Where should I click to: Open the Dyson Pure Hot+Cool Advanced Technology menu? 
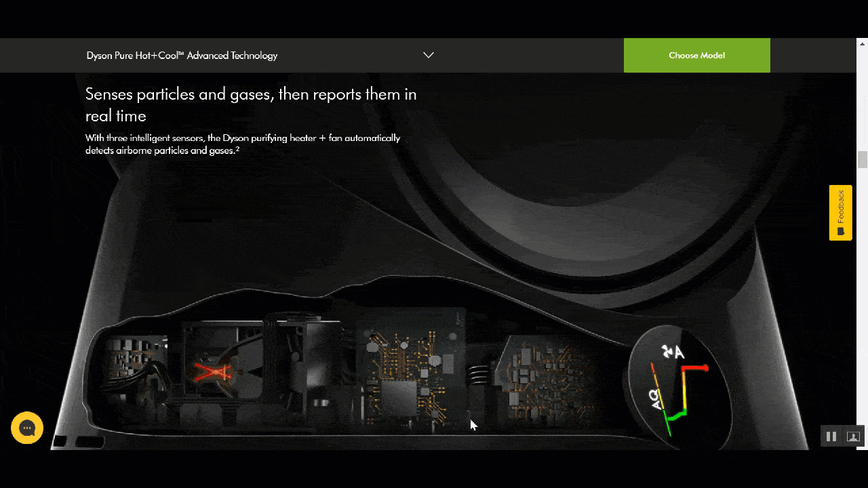(x=182, y=56)
